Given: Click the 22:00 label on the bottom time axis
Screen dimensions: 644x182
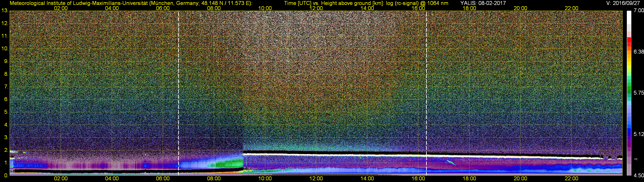Looking at the screenshot, I should pyautogui.click(x=571, y=179).
